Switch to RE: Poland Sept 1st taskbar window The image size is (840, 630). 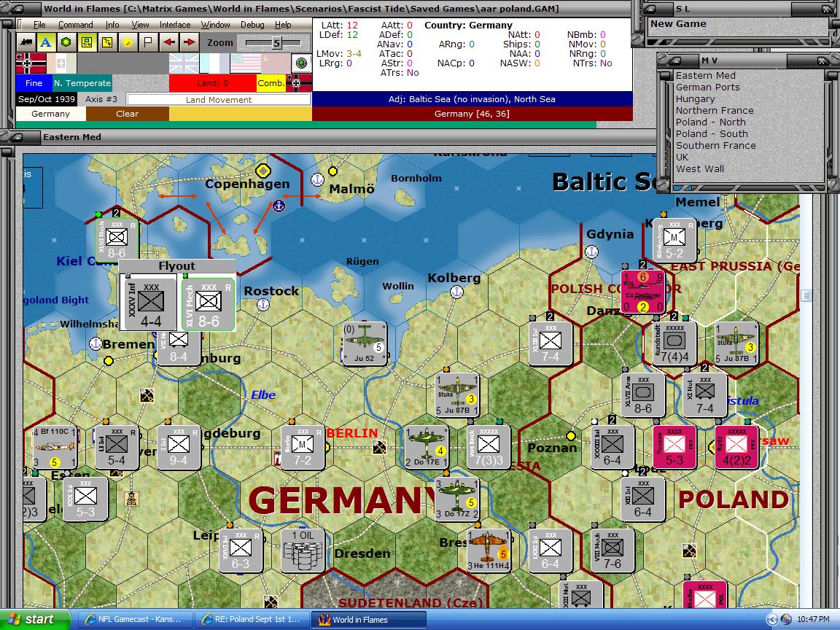252,619
